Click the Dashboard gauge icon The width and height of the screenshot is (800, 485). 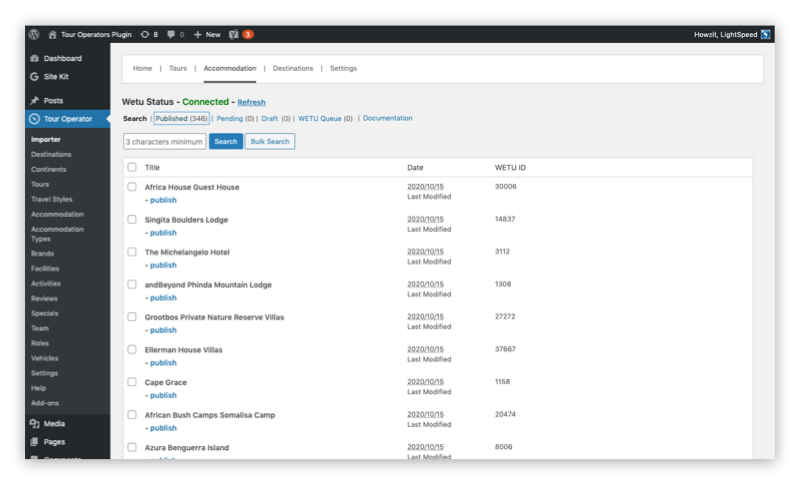tap(35, 58)
